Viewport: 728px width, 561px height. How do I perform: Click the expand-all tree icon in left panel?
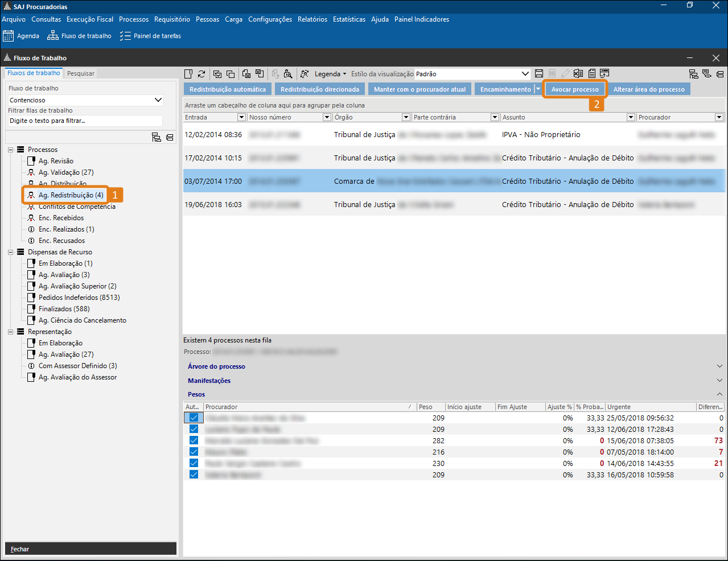[157, 137]
